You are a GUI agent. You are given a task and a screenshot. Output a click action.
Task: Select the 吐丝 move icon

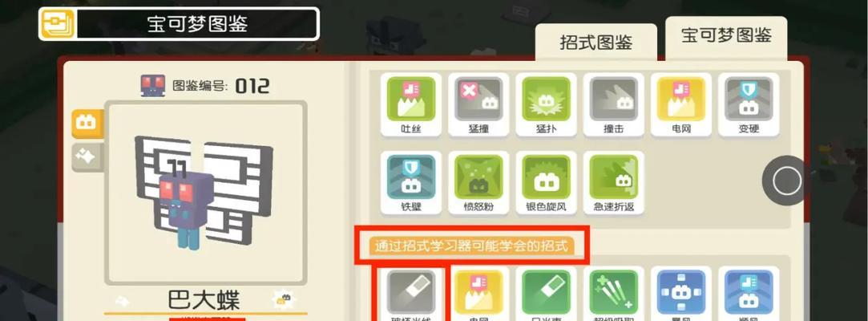click(410, 104)
